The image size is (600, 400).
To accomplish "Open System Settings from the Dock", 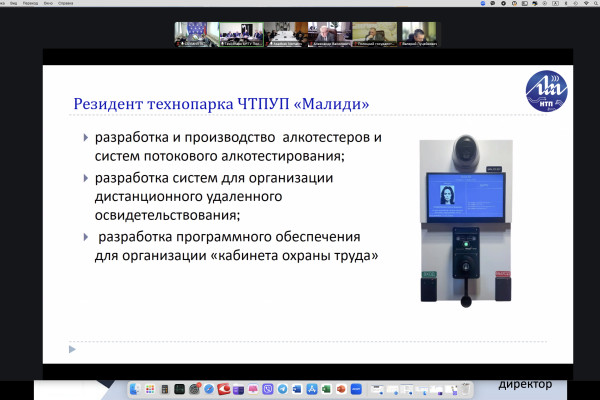I will [x=194, y=389].
